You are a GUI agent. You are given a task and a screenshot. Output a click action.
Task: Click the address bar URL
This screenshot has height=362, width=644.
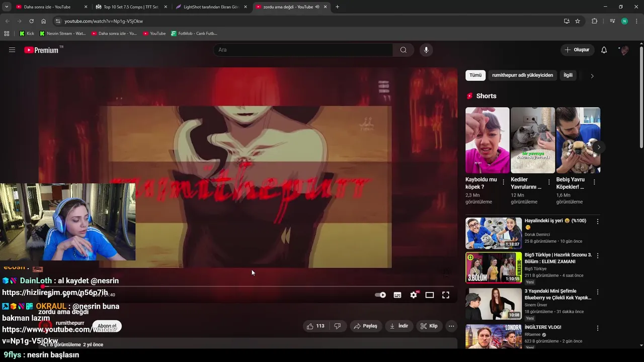(104, 21)
